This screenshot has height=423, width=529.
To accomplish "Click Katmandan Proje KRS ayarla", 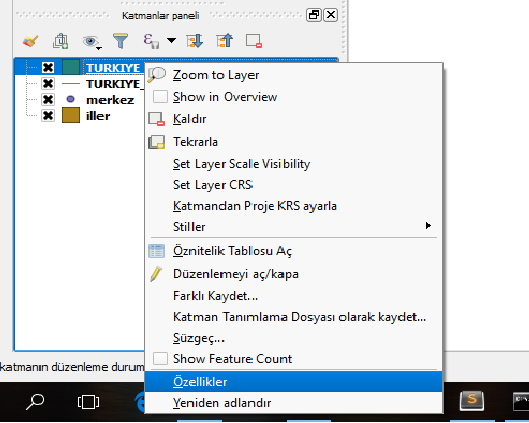I will [294, 206].
